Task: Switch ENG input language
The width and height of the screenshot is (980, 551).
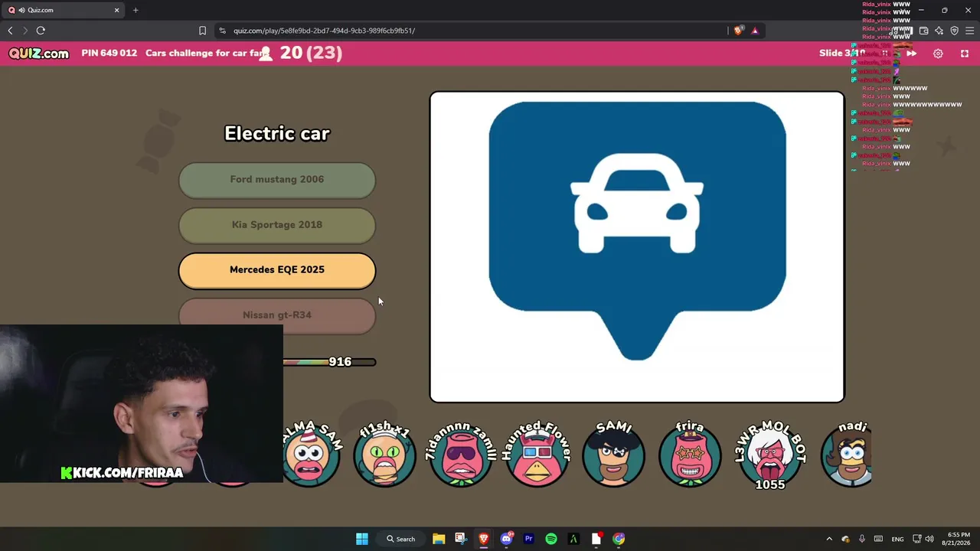Action: pos(897,539)
